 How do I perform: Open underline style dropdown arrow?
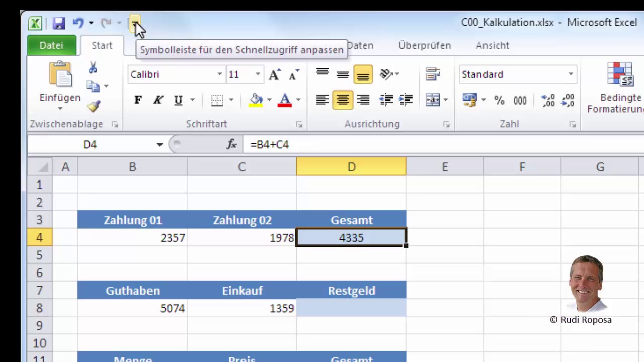click(192, 100)
